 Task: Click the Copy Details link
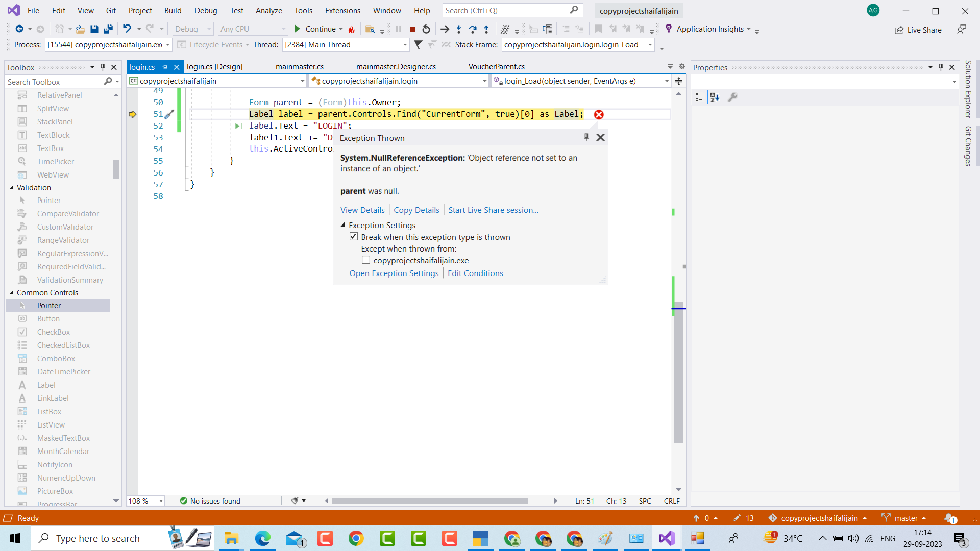pyautogui.click(x=416, y=210)
